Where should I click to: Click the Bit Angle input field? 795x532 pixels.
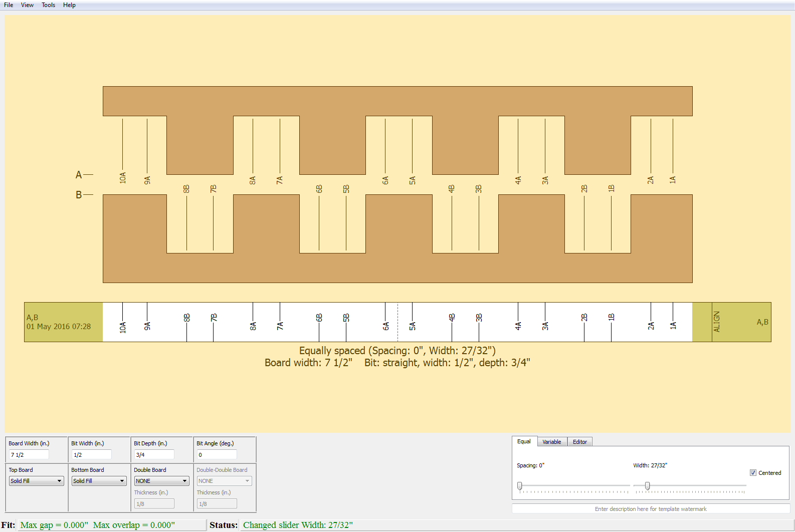point(217,455)
